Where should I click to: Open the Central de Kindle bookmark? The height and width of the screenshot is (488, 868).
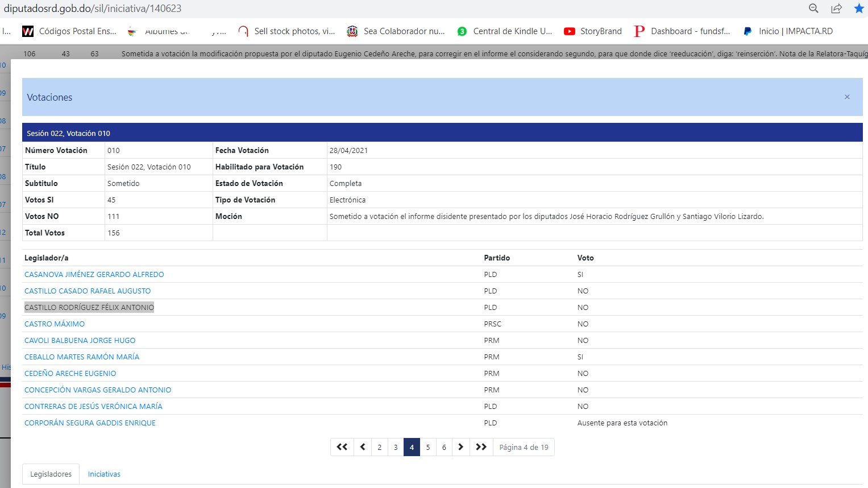coord(505,31)
